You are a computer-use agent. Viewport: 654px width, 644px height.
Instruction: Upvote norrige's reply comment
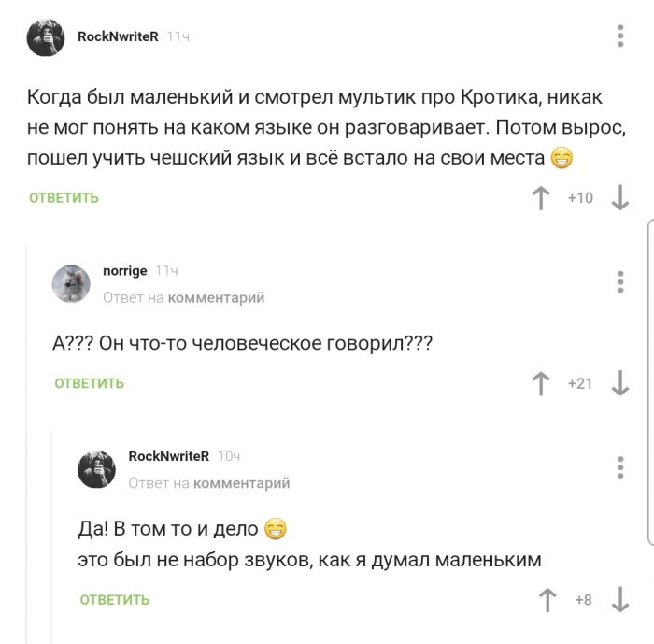[540, 383]
